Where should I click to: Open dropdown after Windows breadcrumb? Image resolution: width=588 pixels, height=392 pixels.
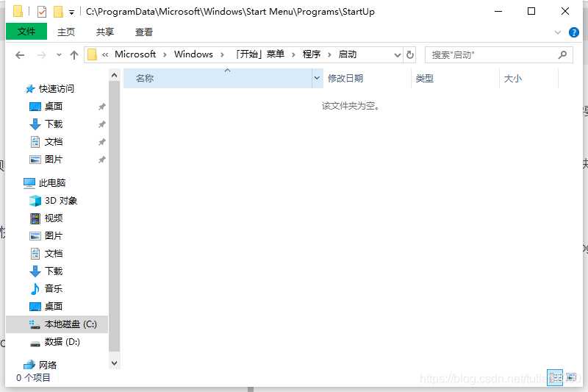(223, 54)
